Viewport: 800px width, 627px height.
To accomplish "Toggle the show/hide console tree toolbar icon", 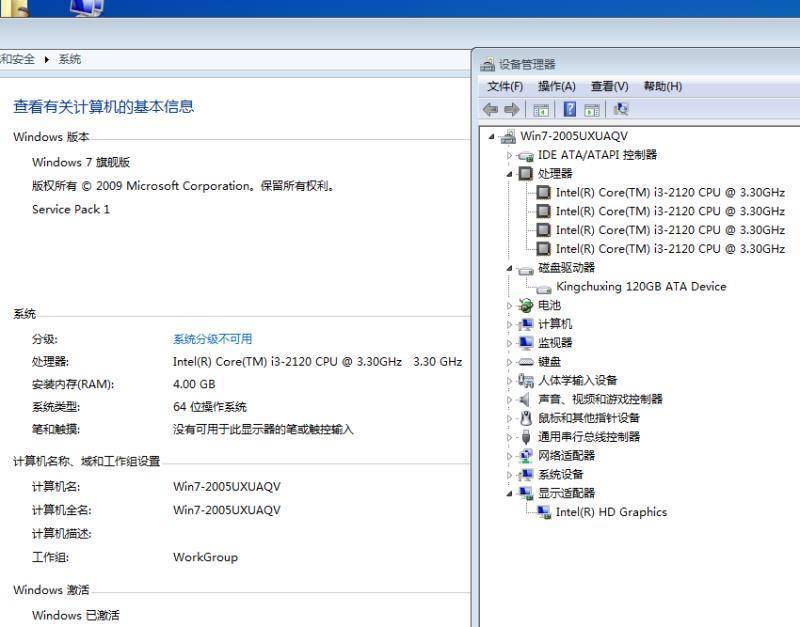I will [541, 110].
